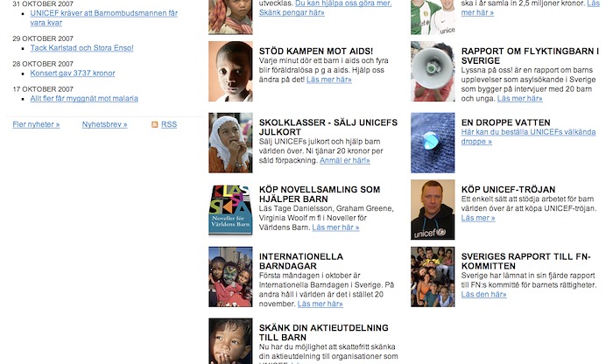Click the man in UNICEF hoodie thumbnail
Image resolution: width=613 pixels, height=364 pixels.
coord(433,210)
